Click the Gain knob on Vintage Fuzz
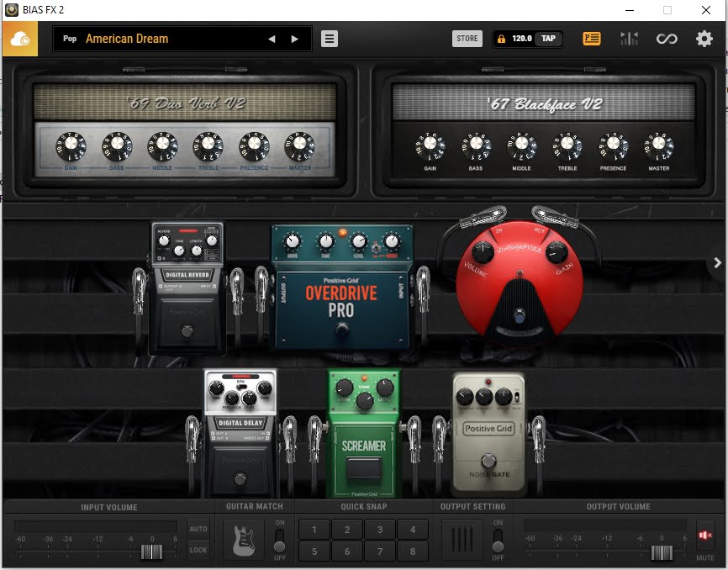 [556, 252]
